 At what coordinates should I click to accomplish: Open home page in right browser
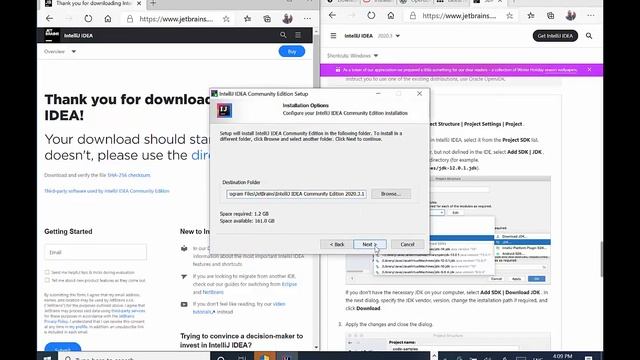[x=391, y=16]
